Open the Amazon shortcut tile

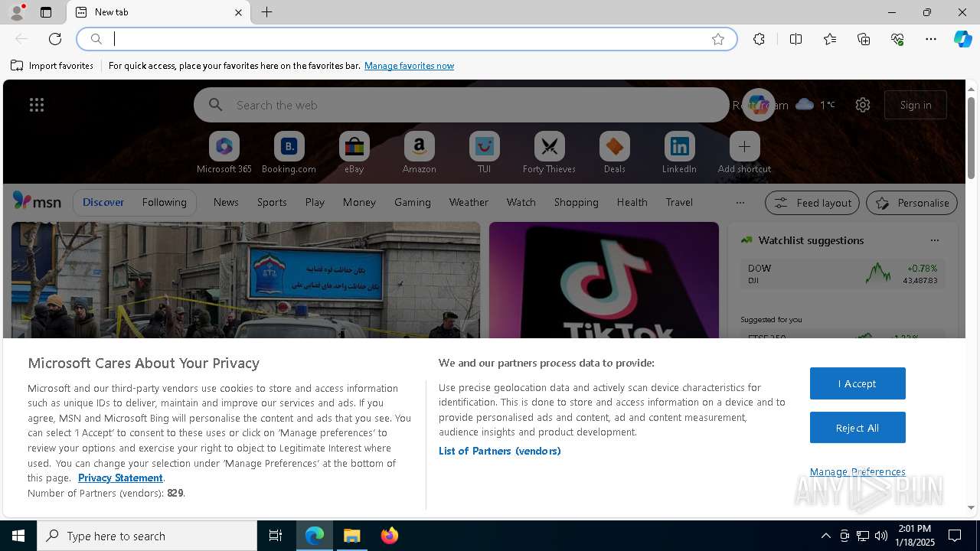pyautogui.click(x=419, y=152)
